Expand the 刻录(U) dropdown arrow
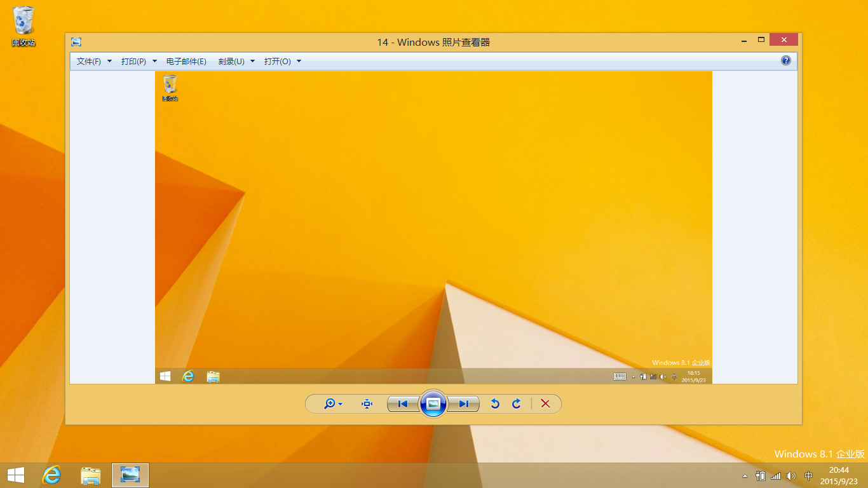This screenshot has width=868, height=488. (x=252, y=62)
